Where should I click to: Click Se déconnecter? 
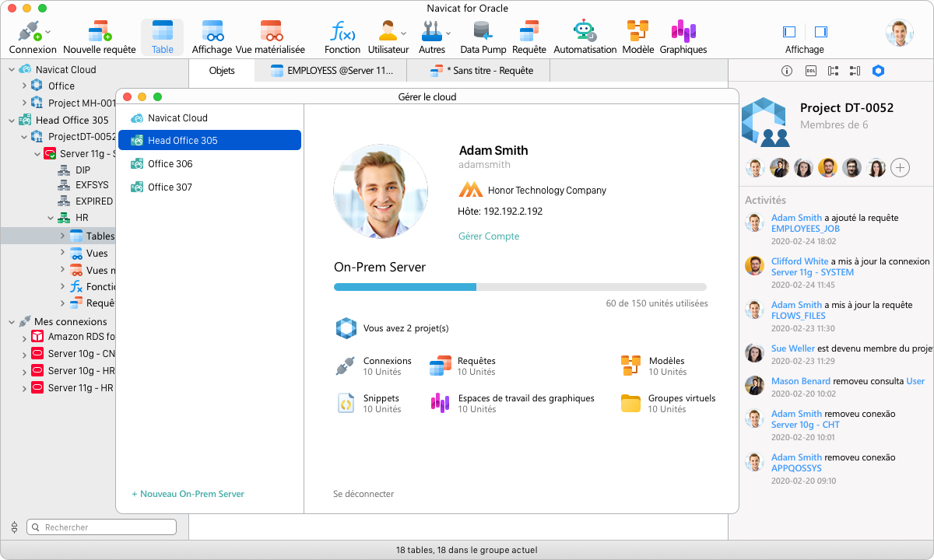click(x=363, y=494)
